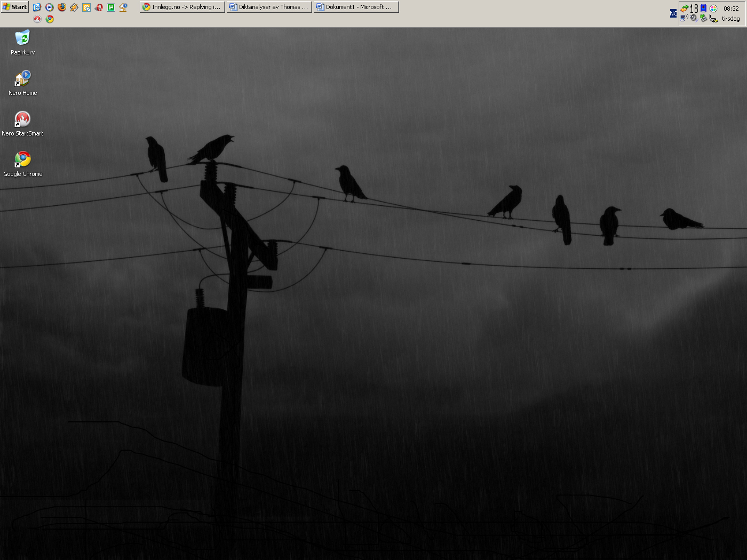Switch to Innlegg.no Replying Chrome window
The height and width of the screenshot is (560, 747).
(182, 7)
